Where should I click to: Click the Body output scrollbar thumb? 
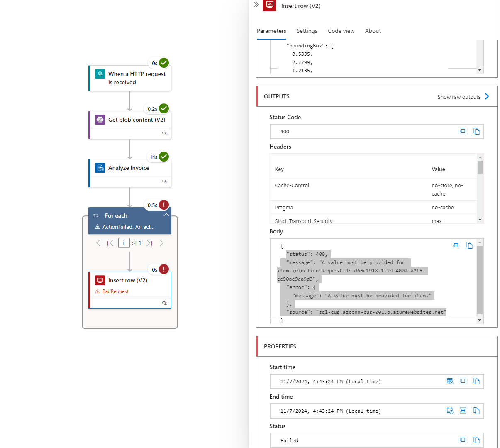tap(480, 280)
